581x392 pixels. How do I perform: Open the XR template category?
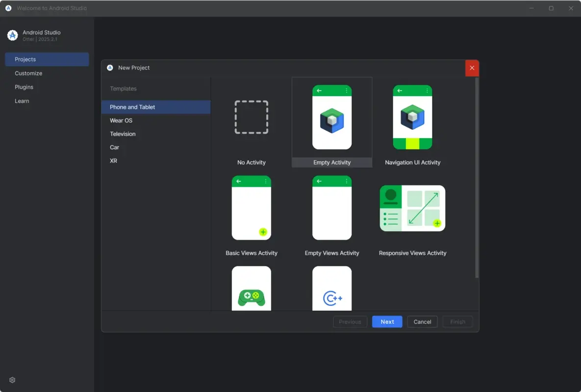coord(113,160)
